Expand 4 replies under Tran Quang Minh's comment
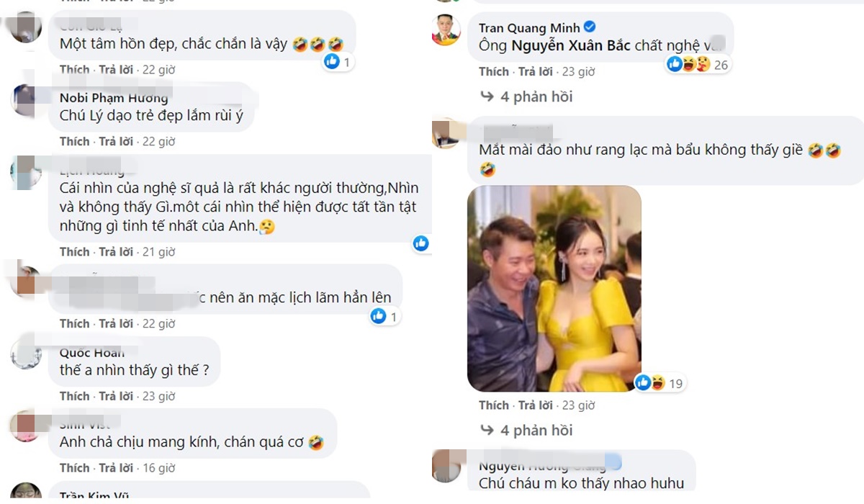The height and width of the screenshot is (504, 864). coord(527,96)
